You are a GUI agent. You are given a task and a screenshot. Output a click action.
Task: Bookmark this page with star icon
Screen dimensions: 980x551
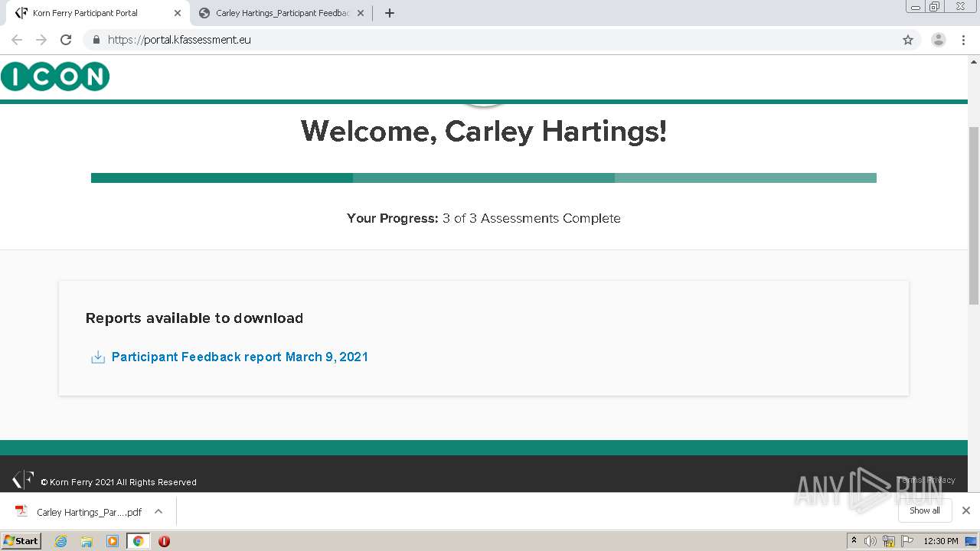click(x=908, y=40)
